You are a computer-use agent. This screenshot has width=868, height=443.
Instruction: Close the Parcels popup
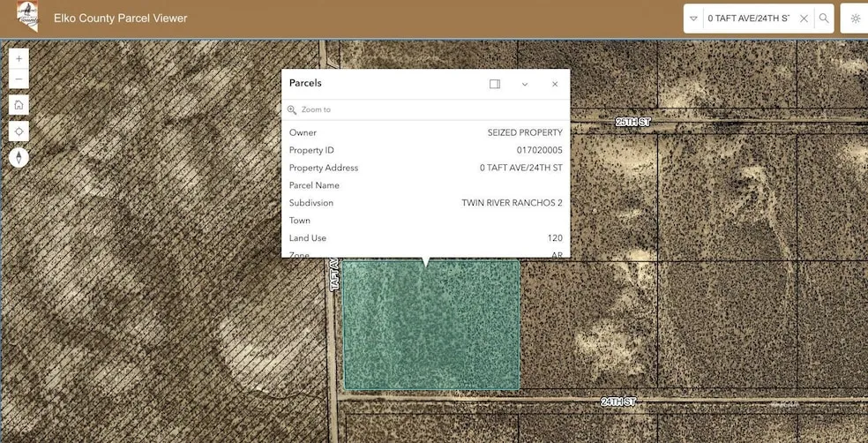click(x=555, y=84)
